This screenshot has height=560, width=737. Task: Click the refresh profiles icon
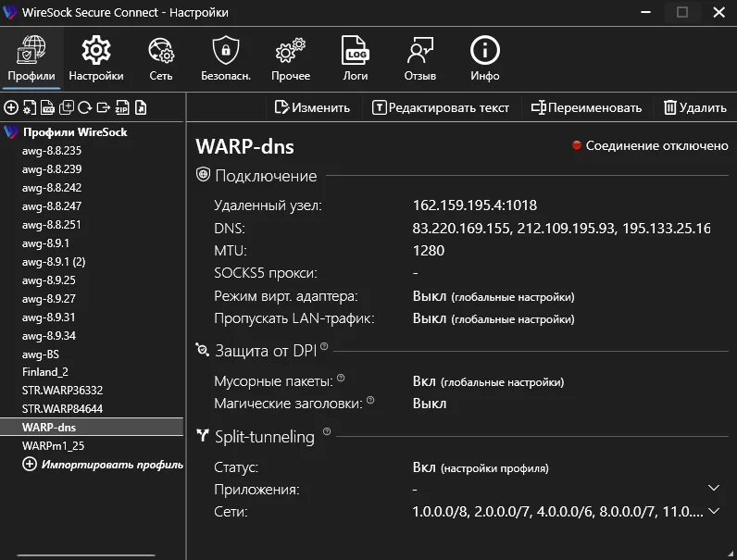click(x=84, y=107)
